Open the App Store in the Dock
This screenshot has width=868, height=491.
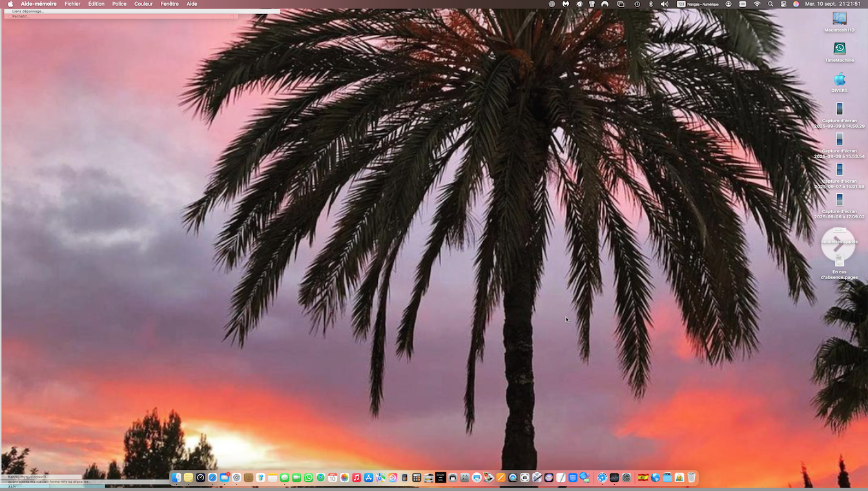pyautogui.click(x=369, y=477)
